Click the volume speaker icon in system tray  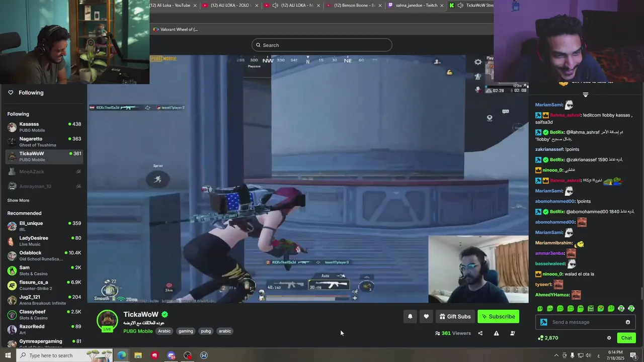(588, 355)
